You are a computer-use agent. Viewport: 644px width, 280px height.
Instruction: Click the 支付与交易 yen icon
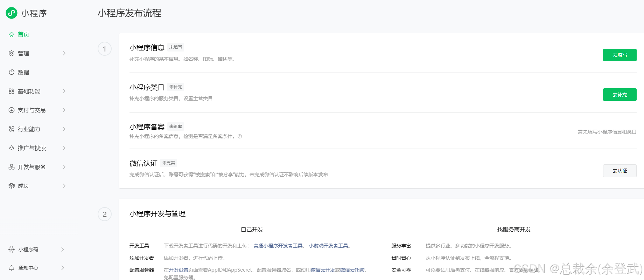tap(12, 110)
